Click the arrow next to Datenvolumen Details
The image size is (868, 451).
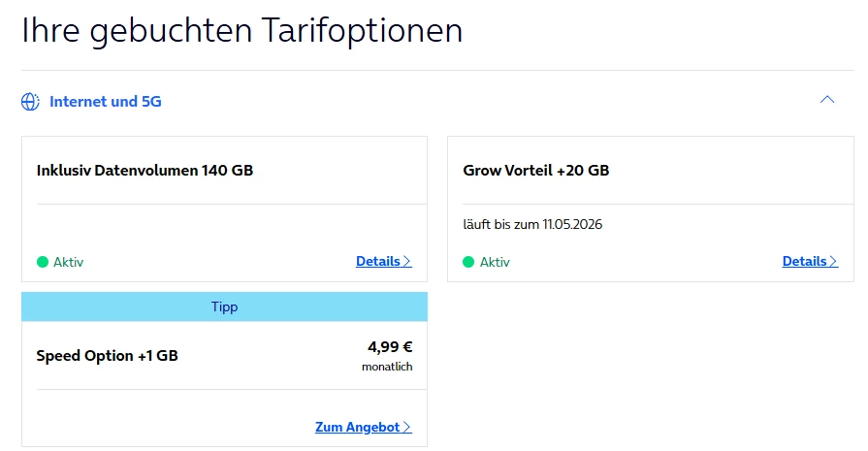[407, 261]
